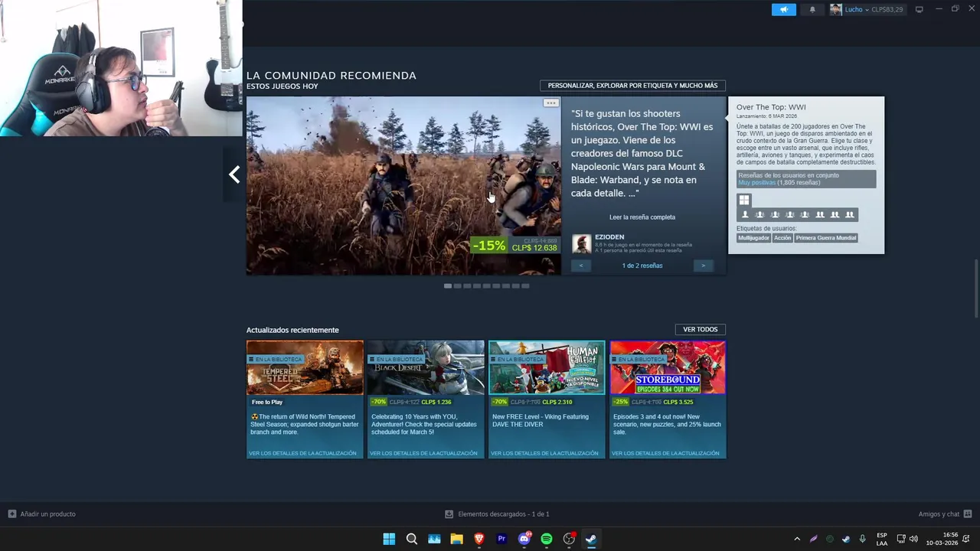The width and height of the screenshot is (980, 551).
Task: Open Human Fall Flat update thumbnail
Action: pyautogui.click(x=547, y=368)
